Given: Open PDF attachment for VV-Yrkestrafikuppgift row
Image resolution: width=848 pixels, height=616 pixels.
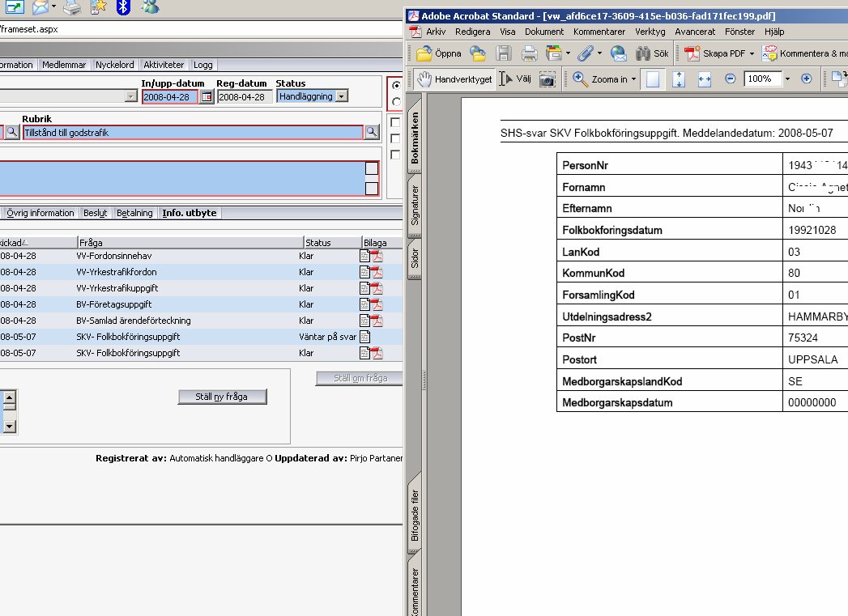Looking at the screenshot, I should click(377, 288).
